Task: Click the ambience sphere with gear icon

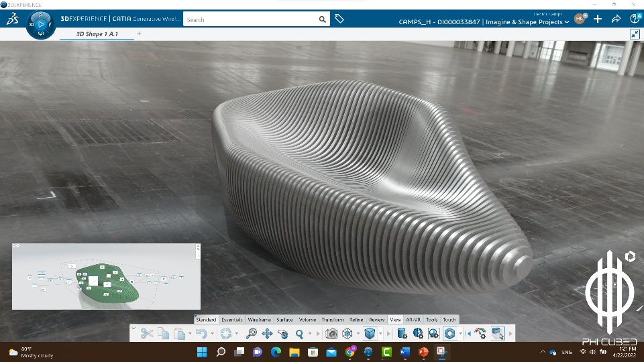Action: pyautogui.click(x=434, y=333)
